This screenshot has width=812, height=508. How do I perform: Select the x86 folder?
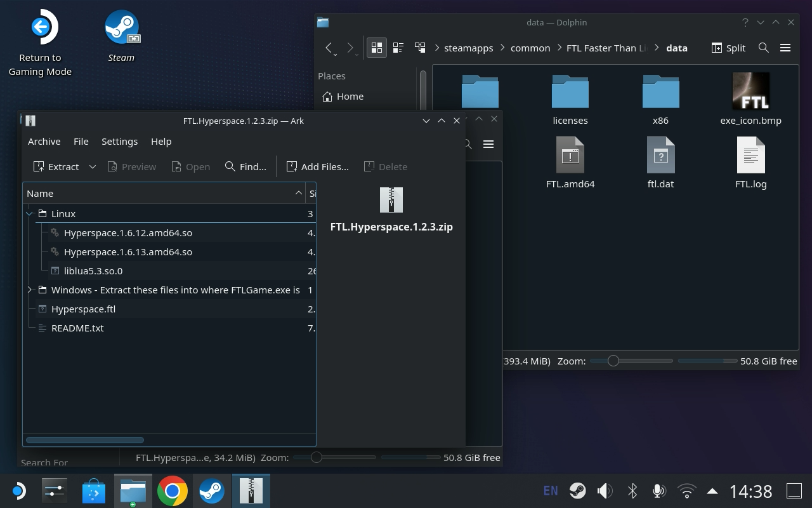[660, 100]
